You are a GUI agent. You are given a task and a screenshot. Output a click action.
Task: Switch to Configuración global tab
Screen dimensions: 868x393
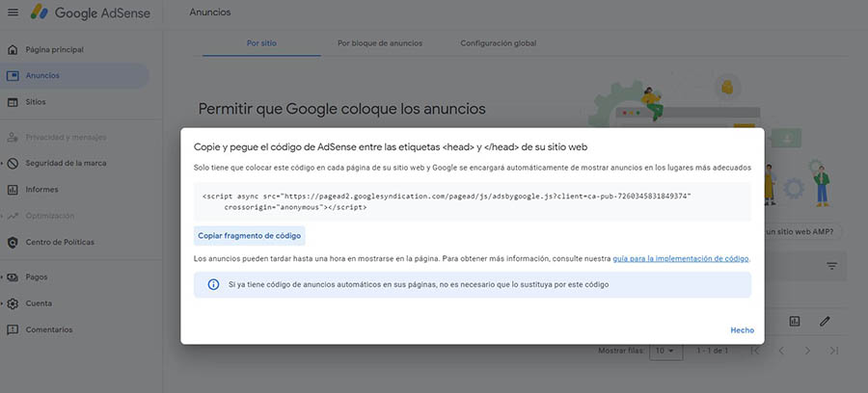498,43
